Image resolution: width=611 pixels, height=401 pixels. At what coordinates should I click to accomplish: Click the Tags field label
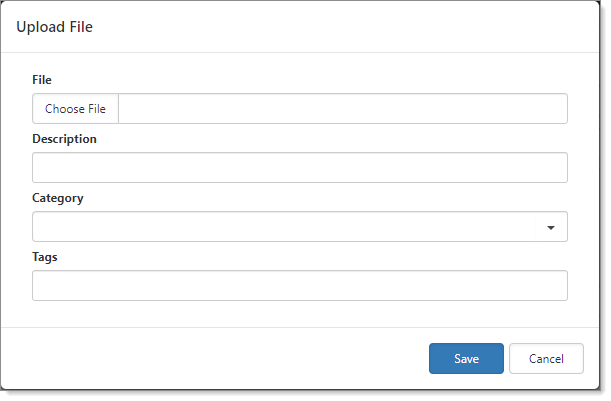point(45,257)
